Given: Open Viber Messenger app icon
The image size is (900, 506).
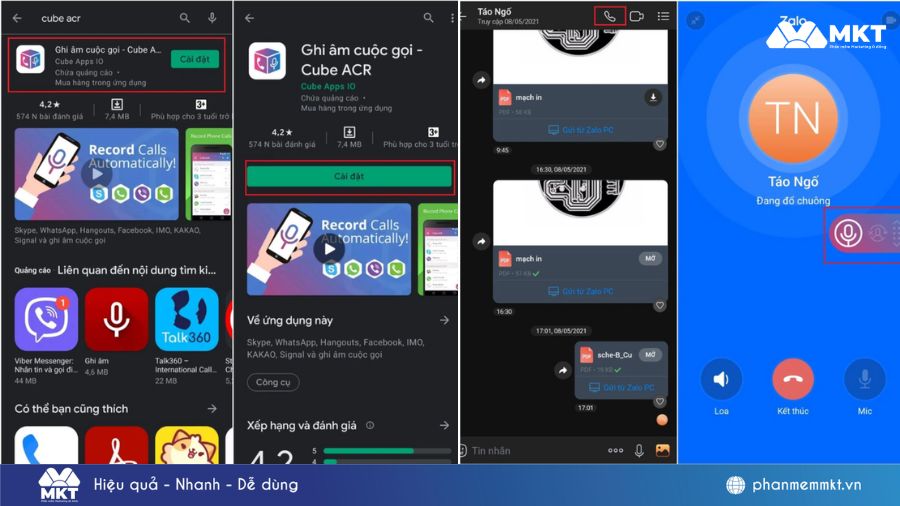Looking at the screenshot, I should click(46, 319).
